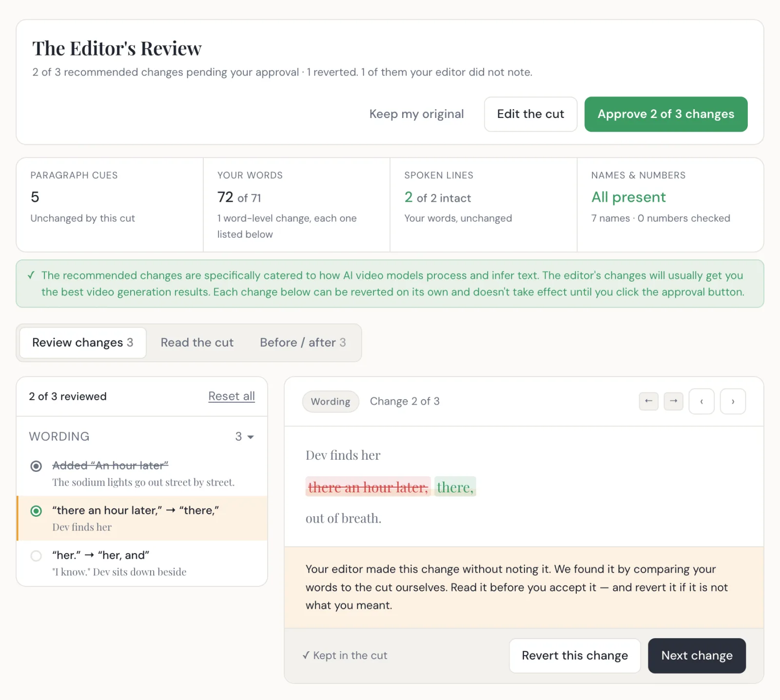Go to next change with right chevron

tap(733, 401)
